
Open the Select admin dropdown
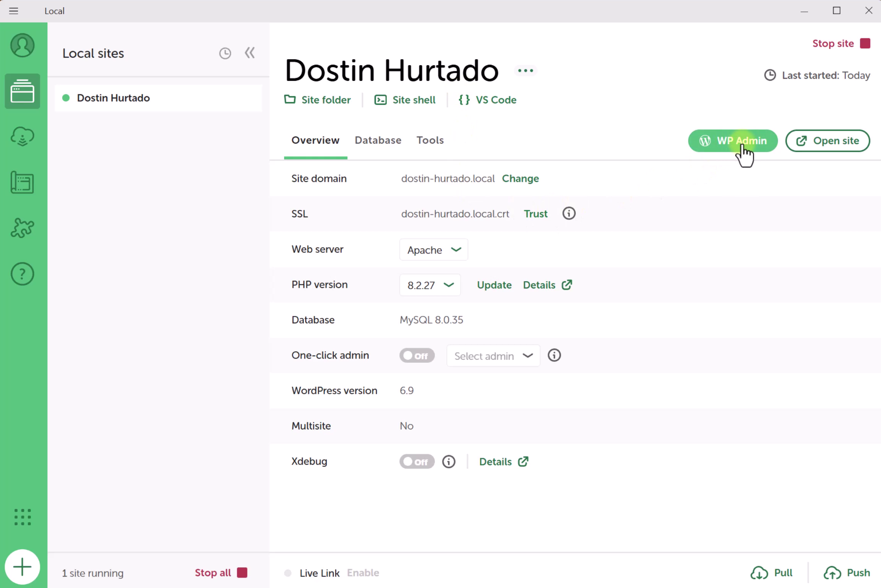pos(493,356)
